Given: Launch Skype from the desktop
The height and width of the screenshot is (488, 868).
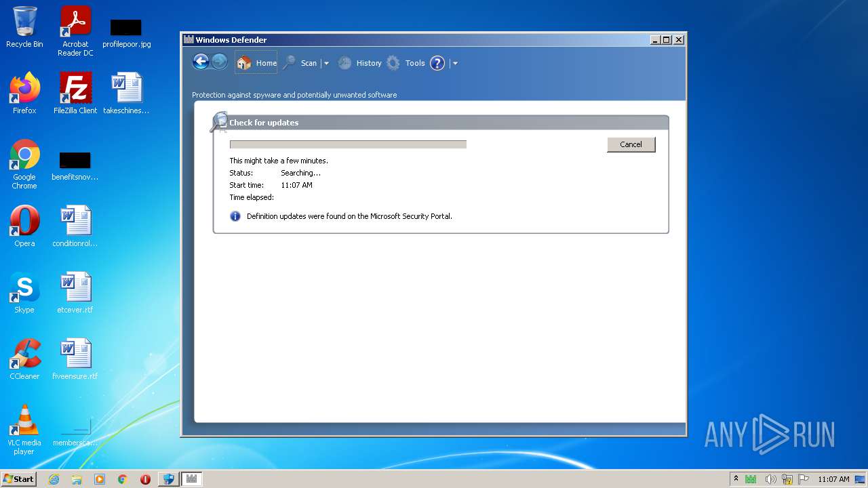Looking at the screenshot, I should tap(24, 293).
